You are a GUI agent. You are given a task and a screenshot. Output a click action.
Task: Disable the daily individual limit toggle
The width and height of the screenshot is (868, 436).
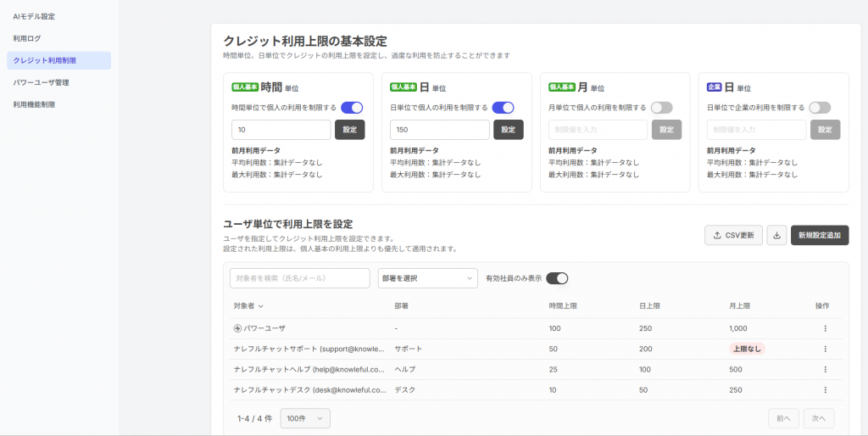(503, 108)
